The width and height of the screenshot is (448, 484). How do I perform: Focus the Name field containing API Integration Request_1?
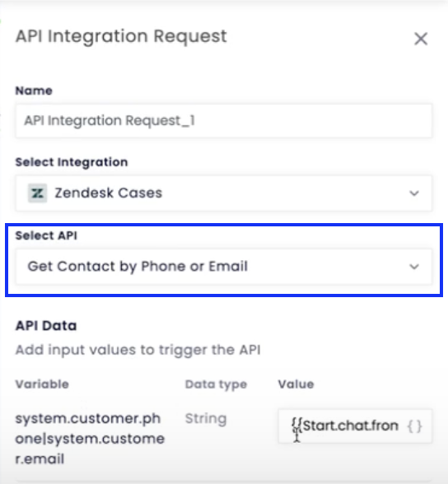(224, 121)
